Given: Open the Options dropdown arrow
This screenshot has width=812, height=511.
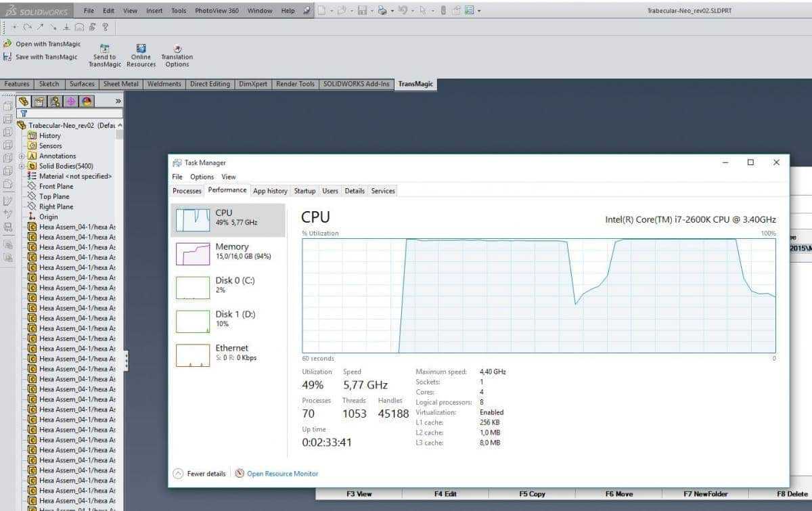Looking at the screenshot, I should [479, 10].
